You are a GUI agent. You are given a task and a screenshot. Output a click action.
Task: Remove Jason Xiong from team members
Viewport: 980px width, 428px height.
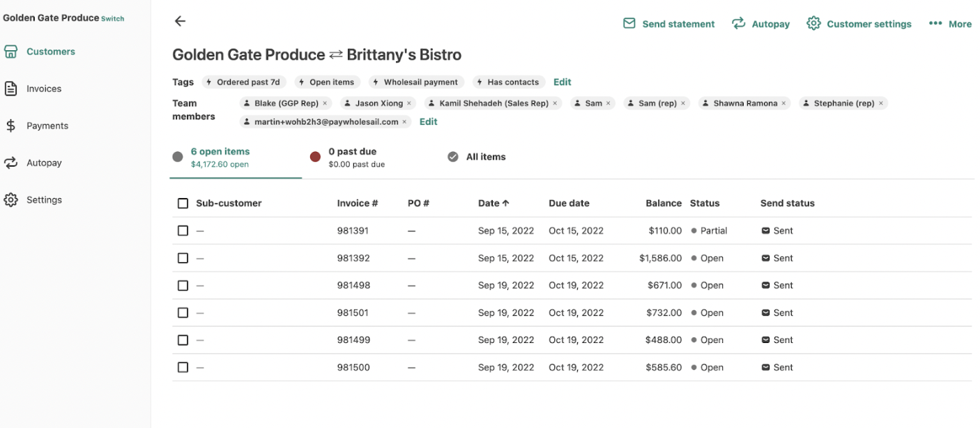(409, 103)
